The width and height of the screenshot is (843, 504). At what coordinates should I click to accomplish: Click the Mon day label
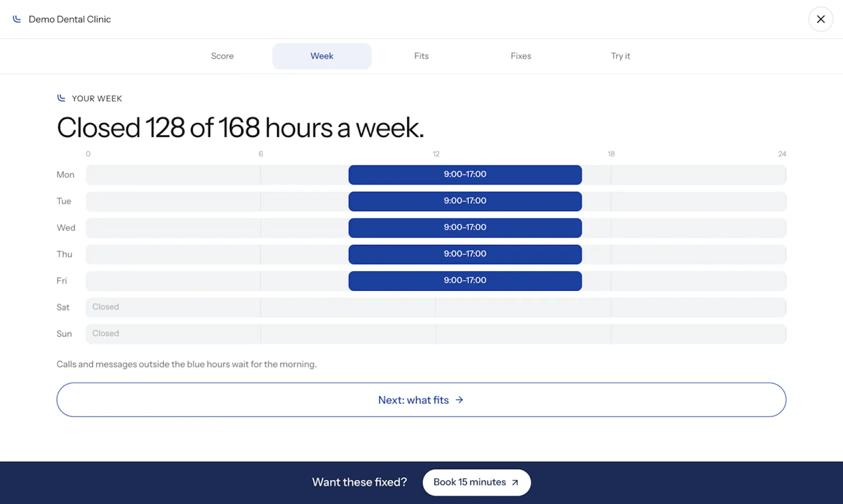(x=65, y=175)
